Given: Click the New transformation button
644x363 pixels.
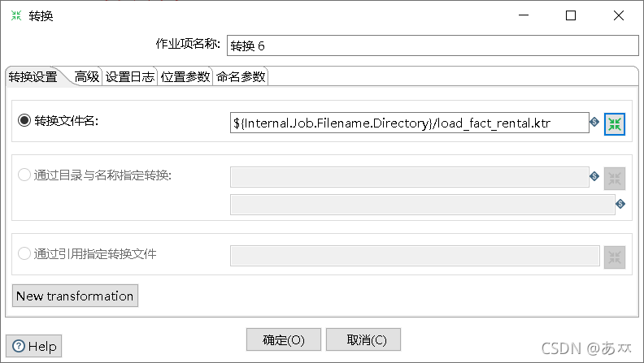Looking at the screenshot, I should tap(75, 296).
